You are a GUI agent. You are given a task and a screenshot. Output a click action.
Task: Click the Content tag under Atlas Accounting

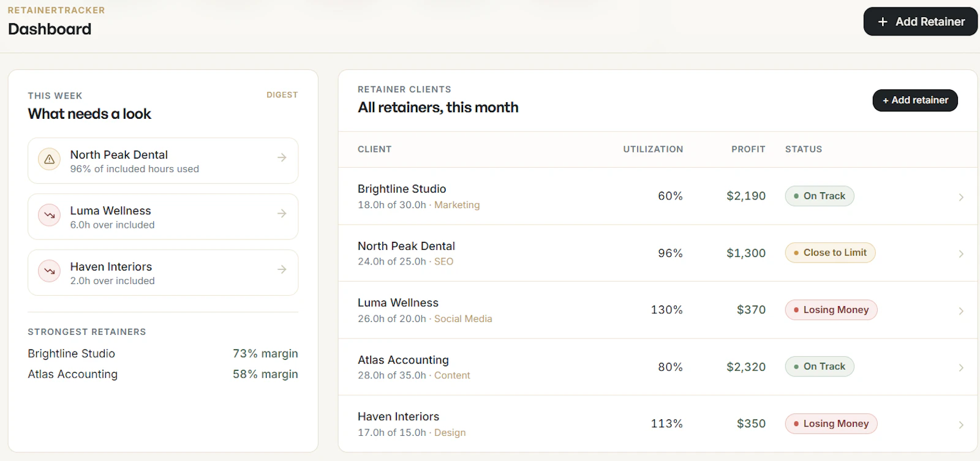coord(452,375)
